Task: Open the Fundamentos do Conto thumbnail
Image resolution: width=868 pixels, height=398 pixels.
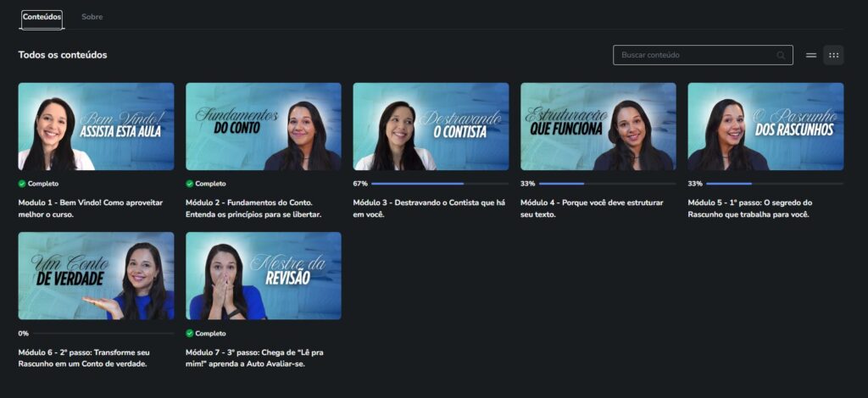Action: [x=264, y=126]
